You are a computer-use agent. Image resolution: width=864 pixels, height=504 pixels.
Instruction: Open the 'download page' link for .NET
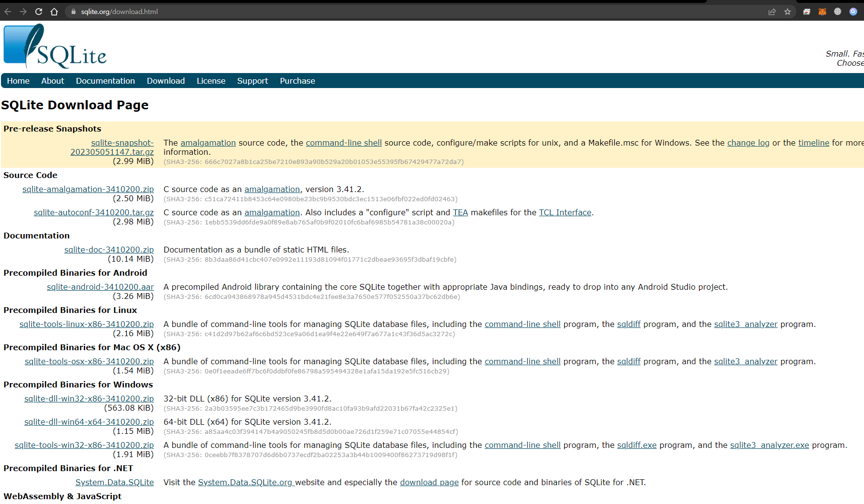(429, 482)
